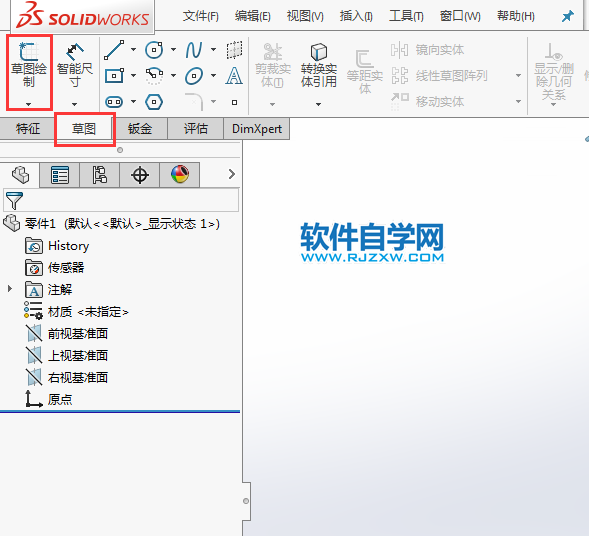
Task: Open dropdown arrow under 智能尺寸
Action: (74, 104)
